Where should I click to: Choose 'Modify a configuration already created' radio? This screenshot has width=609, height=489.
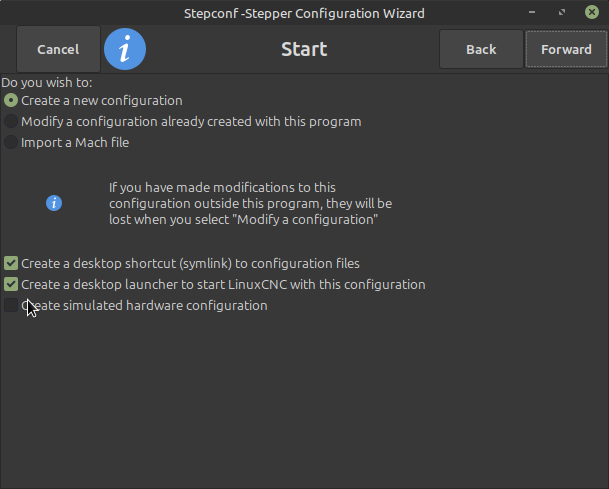[x=11, y=121]
